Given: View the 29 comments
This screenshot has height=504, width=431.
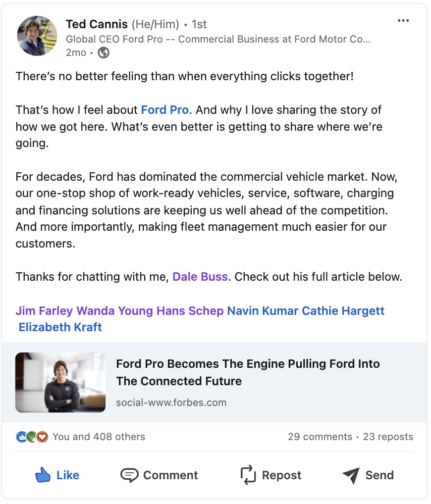Looking at the screenshot, I should click(320, 437).
